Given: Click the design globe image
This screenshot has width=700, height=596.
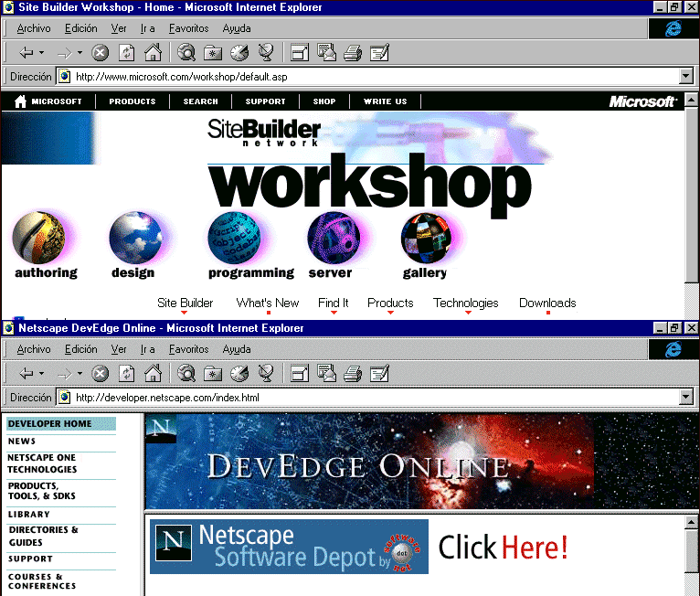Looking at the screenshot, I should point(136,238).
